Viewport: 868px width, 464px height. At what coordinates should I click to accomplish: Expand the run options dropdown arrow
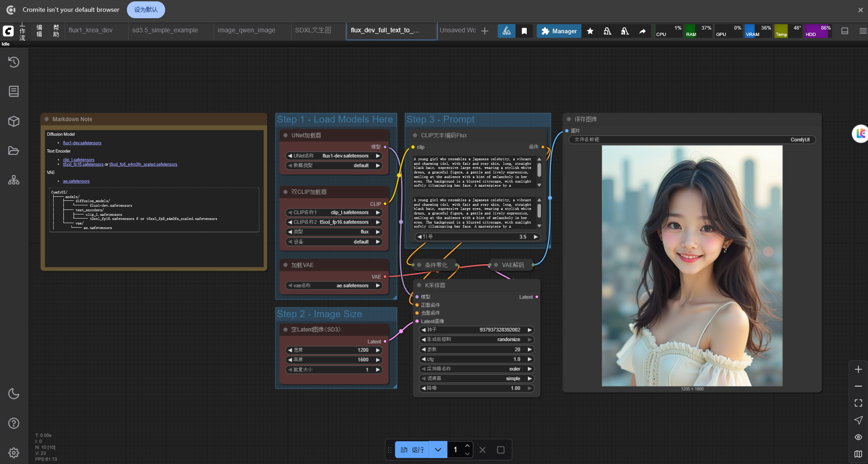438,450
